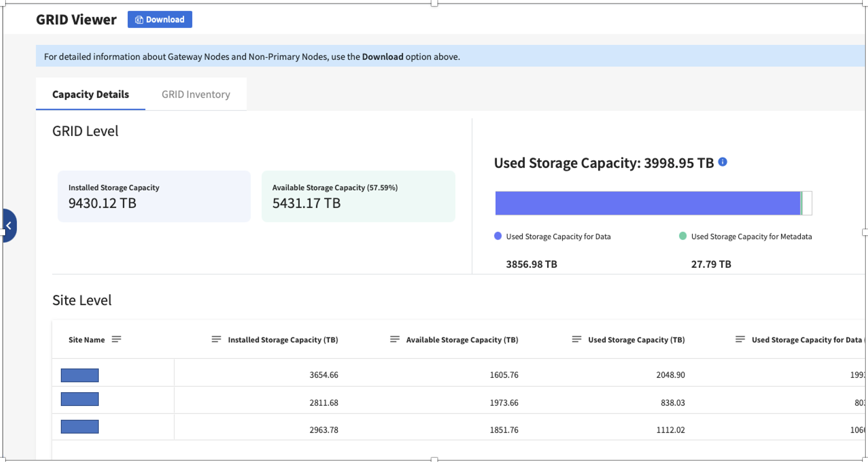868x462 pixels.
Task: Open Site Name column menu icon
Action: coord(116,339)
